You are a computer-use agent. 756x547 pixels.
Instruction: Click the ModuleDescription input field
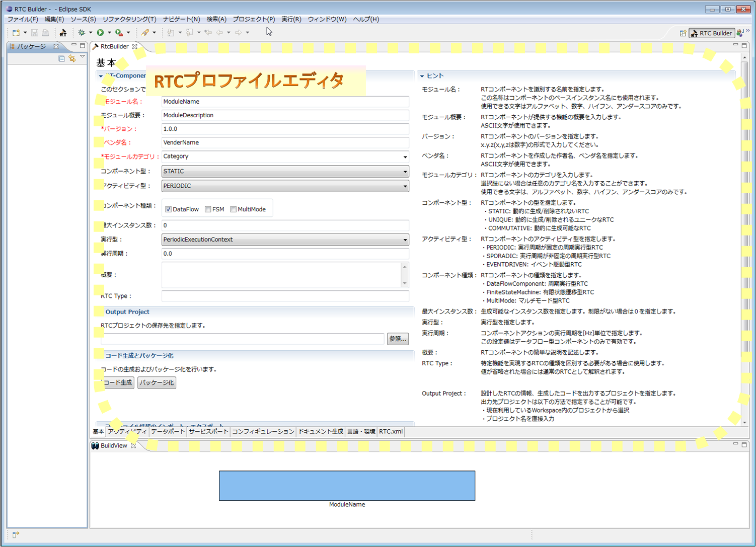285,115
